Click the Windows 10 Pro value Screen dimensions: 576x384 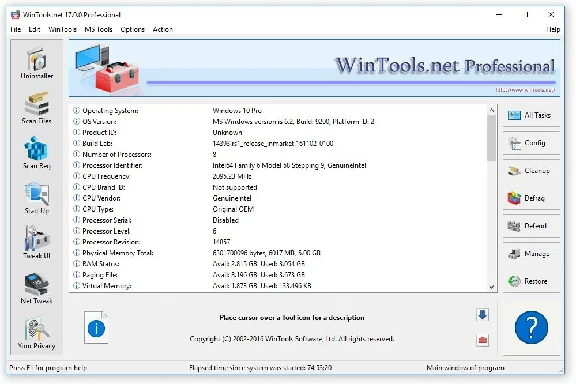[237, 110]
